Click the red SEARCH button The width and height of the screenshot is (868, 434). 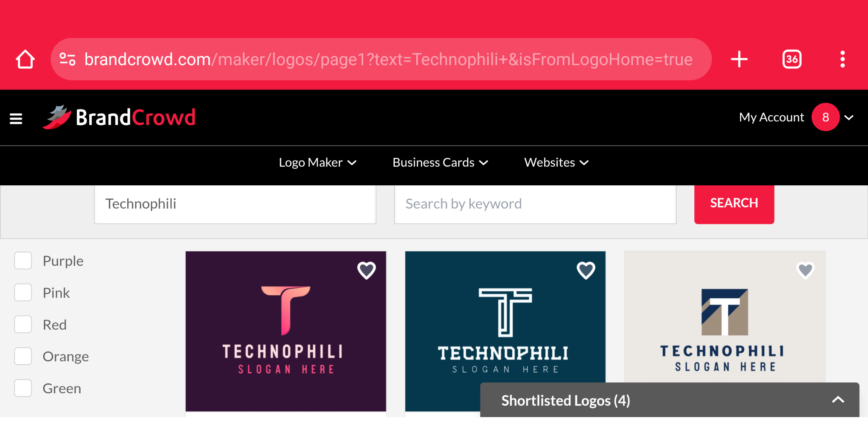[734, 203]
